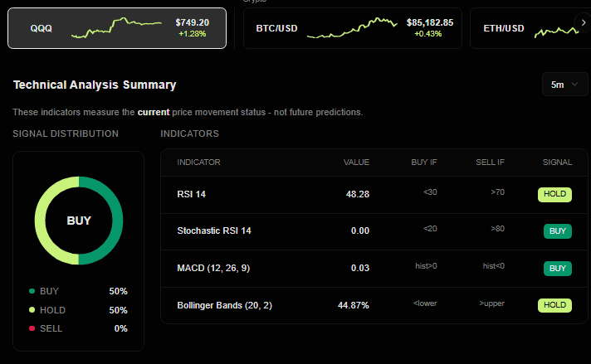
Task: Click the bold word 'current' in the description
Action: coord(154,112)
